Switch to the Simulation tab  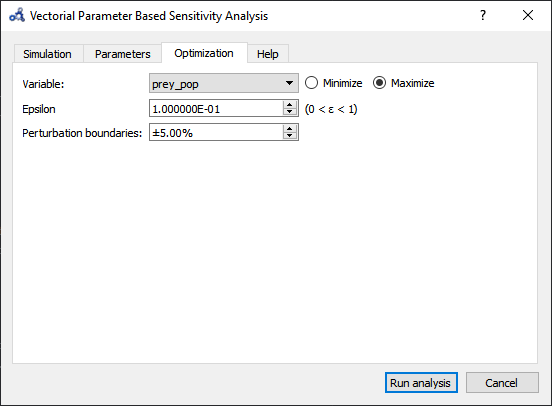coord(48,54)
